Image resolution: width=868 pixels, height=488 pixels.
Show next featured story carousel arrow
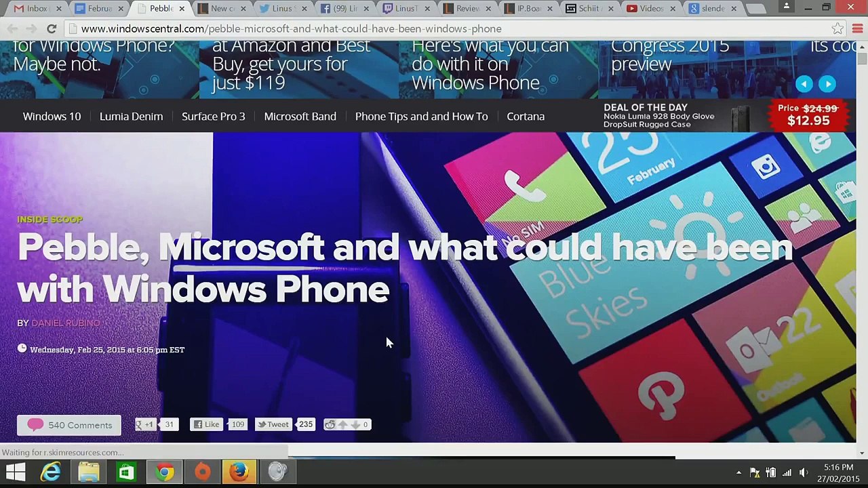point(827,84)
